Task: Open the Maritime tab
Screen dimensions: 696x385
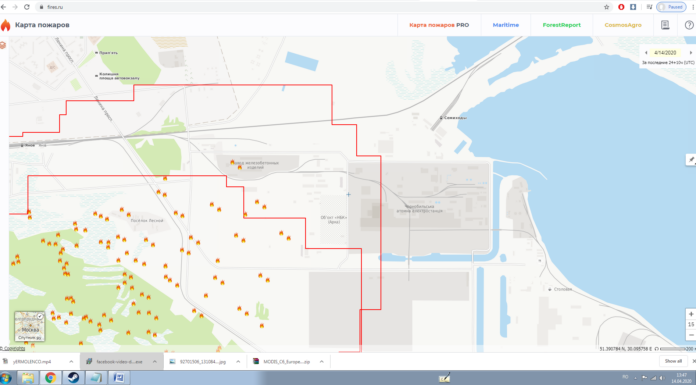Action: point(506,25)
